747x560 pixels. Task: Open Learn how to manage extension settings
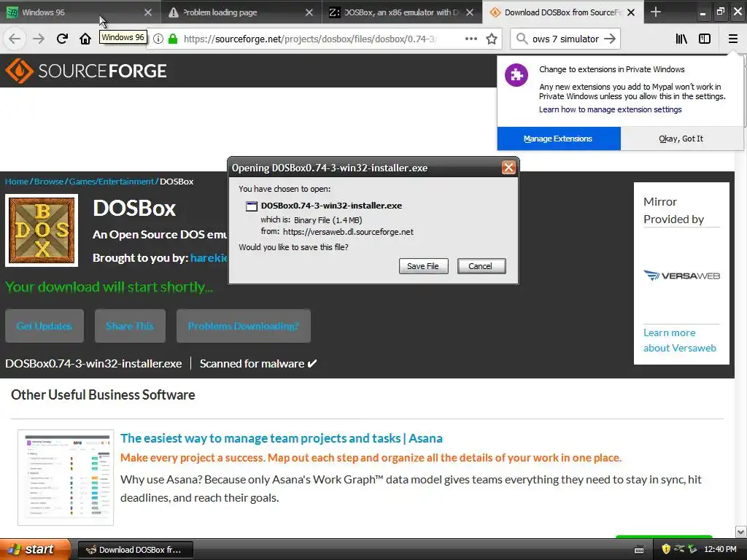click(611, 109)
